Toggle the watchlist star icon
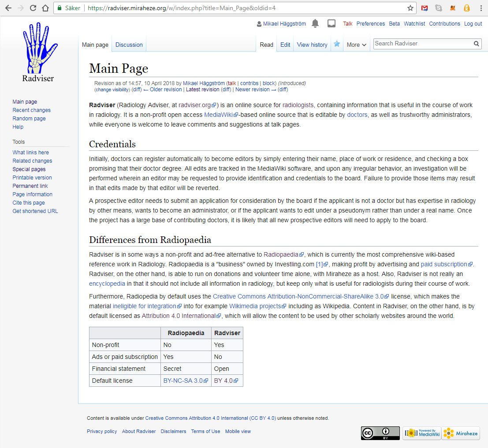488x448 pixels. click(x=337, y=44)
